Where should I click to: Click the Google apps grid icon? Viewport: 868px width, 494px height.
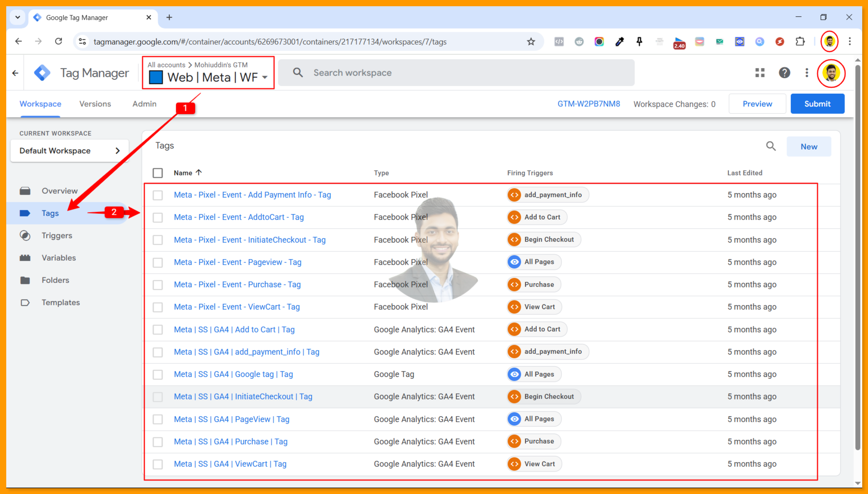click(760, 72)
